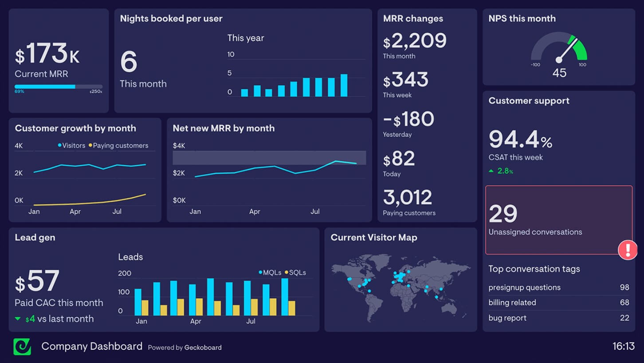Screen dimensions: 644x363
Task: Select the red alert exclamation icon
Action: pyautogui.click(x=628, y=250)
